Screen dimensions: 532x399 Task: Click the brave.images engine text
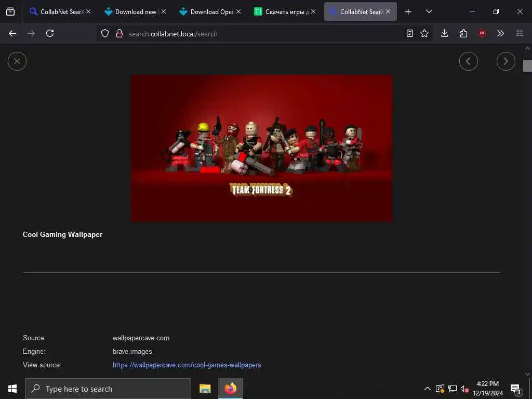[132, 352]
